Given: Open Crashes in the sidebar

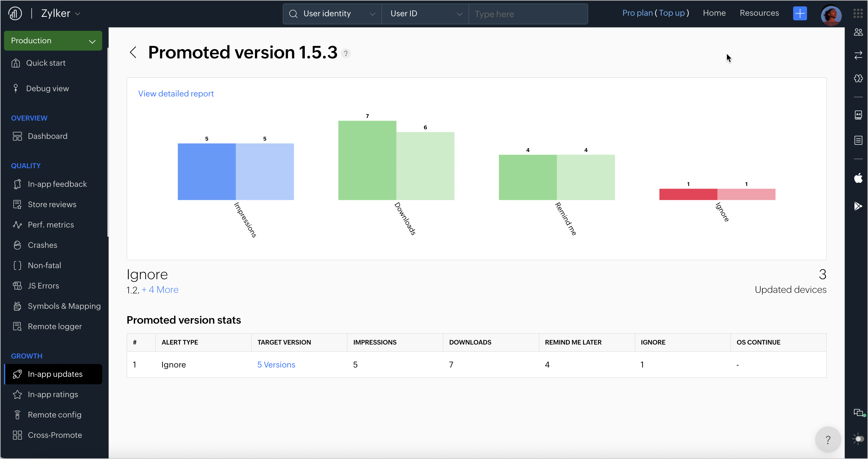Looking at the screenshot, I should (42, 245).
